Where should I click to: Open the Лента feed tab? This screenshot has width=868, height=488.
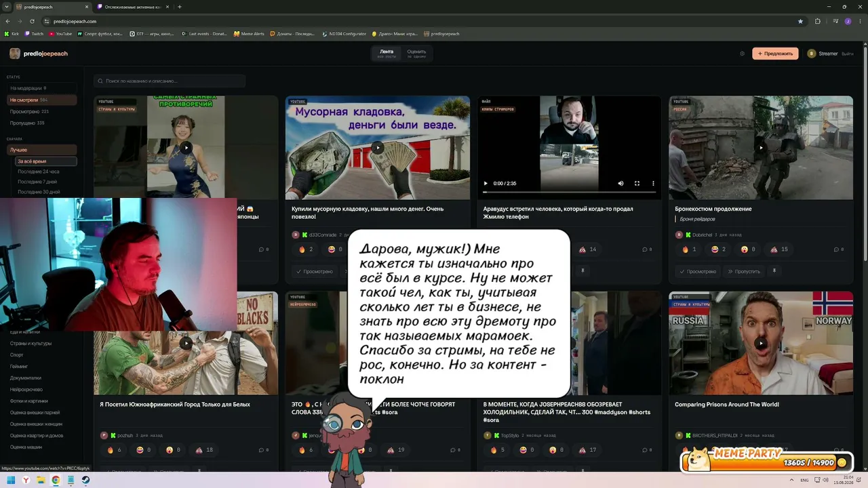[x=387, y=54]
